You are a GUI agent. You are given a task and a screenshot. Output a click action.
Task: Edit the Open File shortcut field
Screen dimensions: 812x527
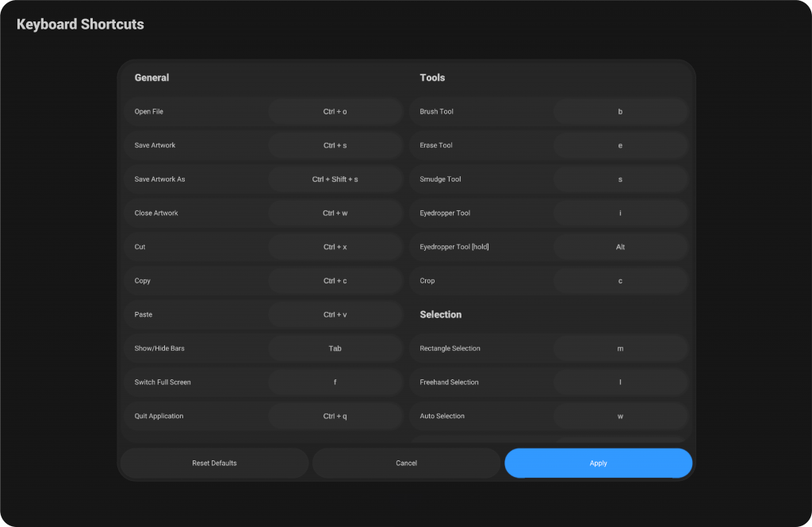click(335, 112)
